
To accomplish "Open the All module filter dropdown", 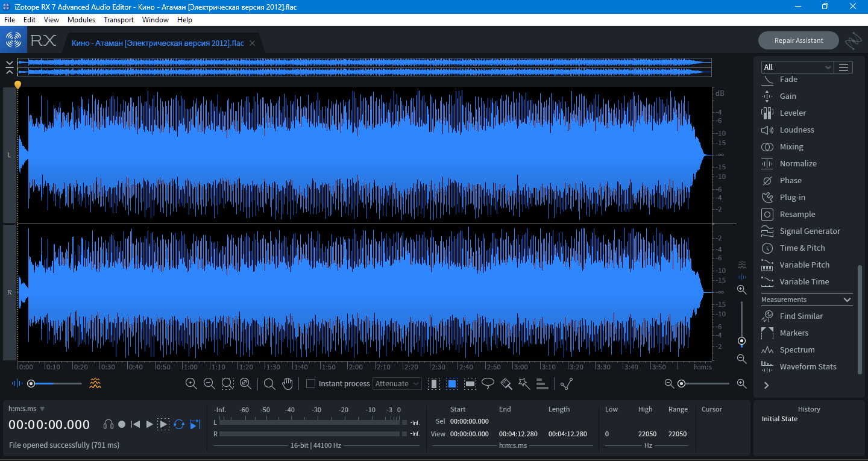I will (796, 67).
